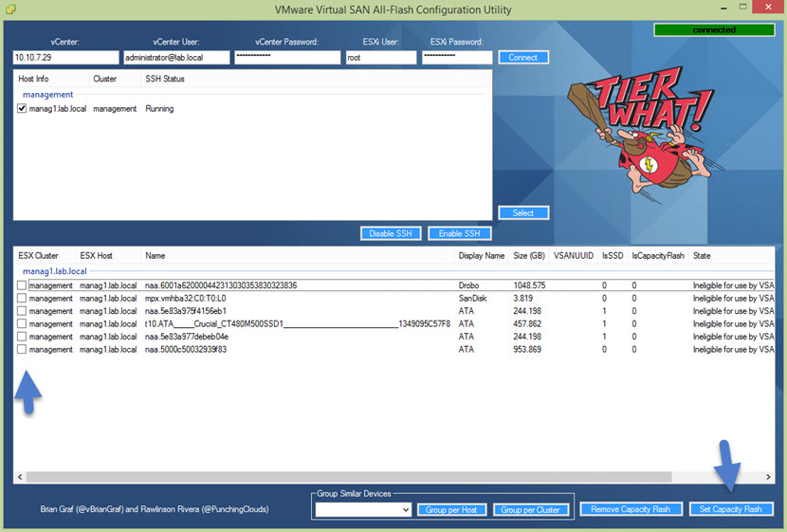Click the size value 3.819
The height and width of the screenshot is (532, 787).
(x=523, y=298)
